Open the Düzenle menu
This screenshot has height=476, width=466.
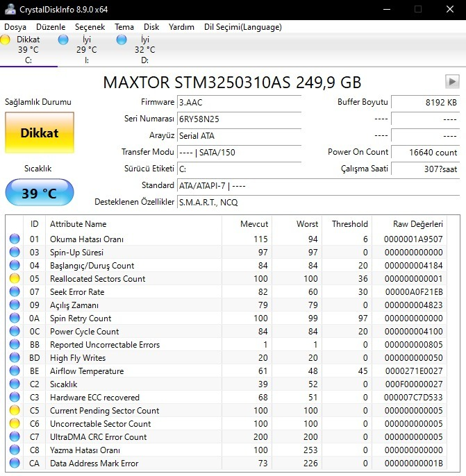click(50, 27)
